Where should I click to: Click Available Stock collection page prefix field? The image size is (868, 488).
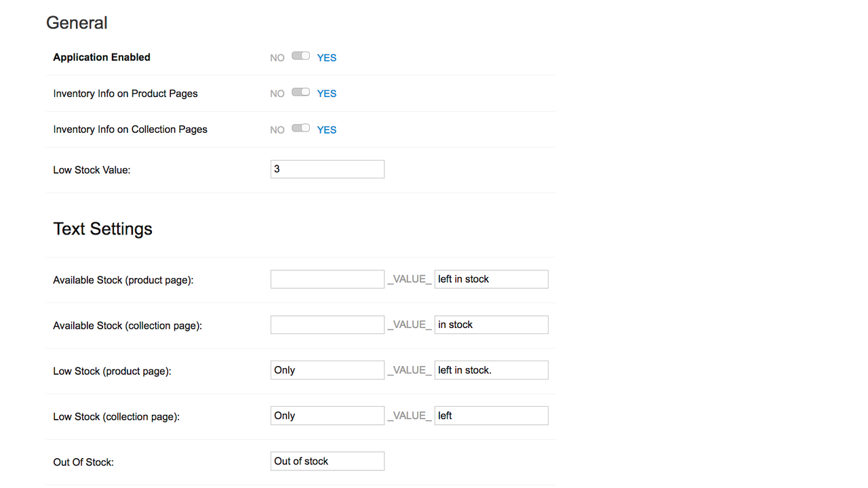coord(328,325)
